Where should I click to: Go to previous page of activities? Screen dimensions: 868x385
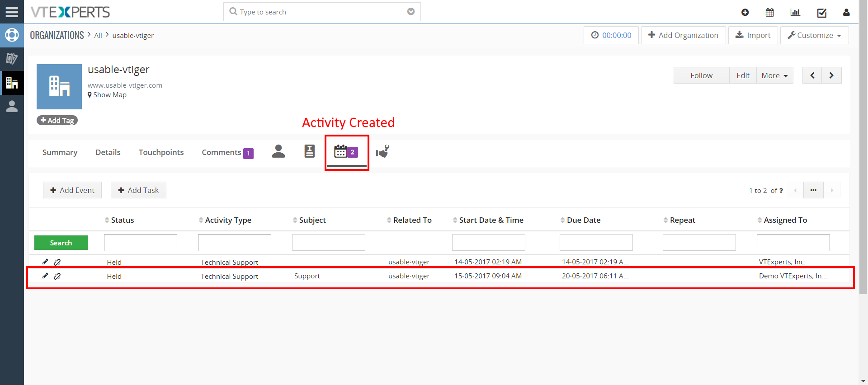(795, 190)
